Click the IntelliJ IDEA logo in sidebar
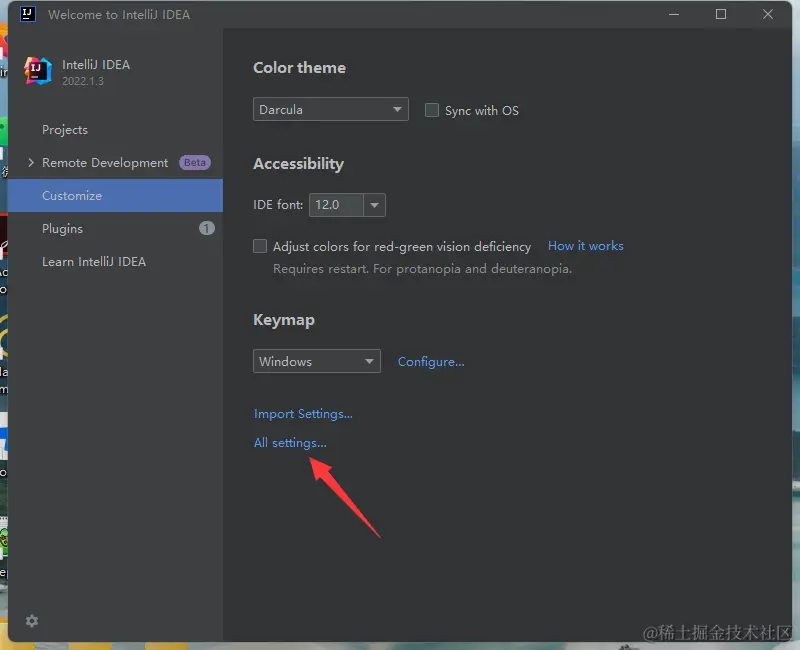The image size is (800, 650). click(38, 71)
